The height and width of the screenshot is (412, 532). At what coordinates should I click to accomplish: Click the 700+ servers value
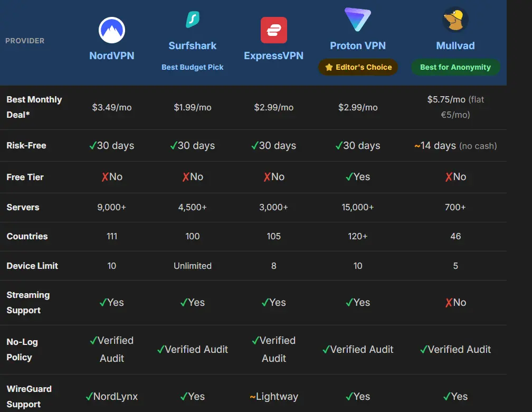(455, 207)
